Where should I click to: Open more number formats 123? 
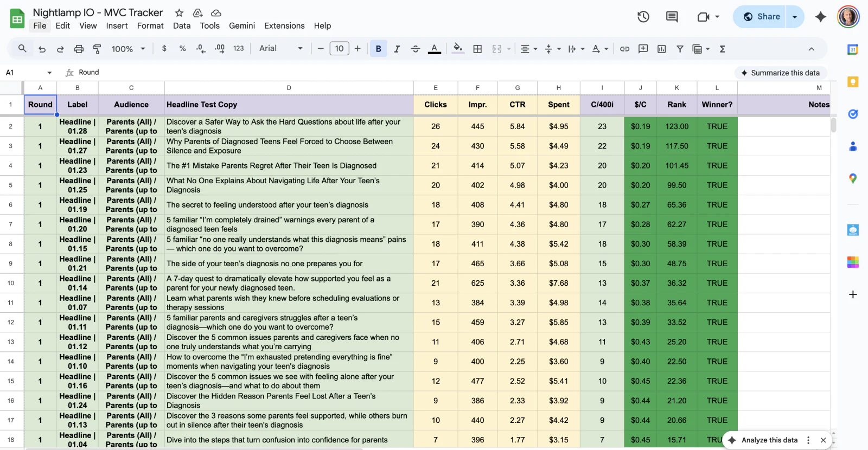click(238, 48)
